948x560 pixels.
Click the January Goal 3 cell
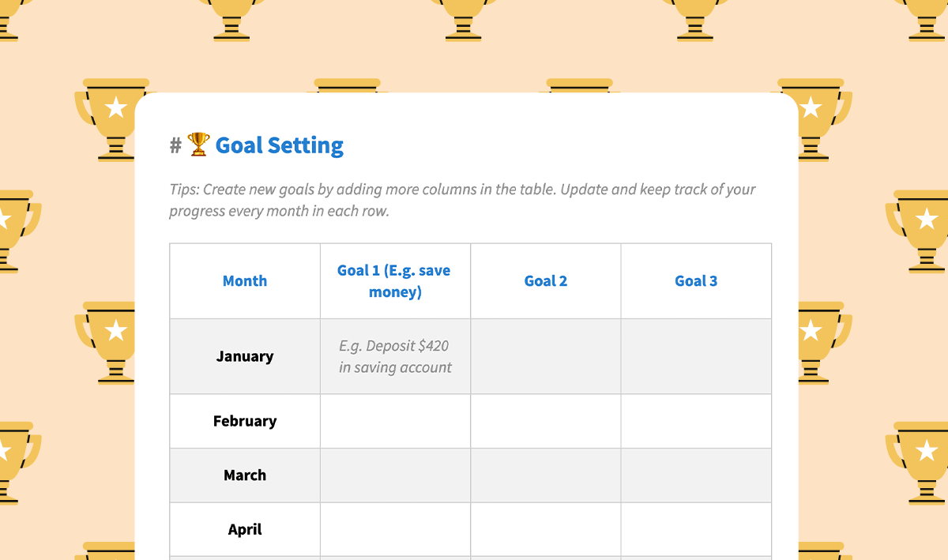tap(696, 356)
